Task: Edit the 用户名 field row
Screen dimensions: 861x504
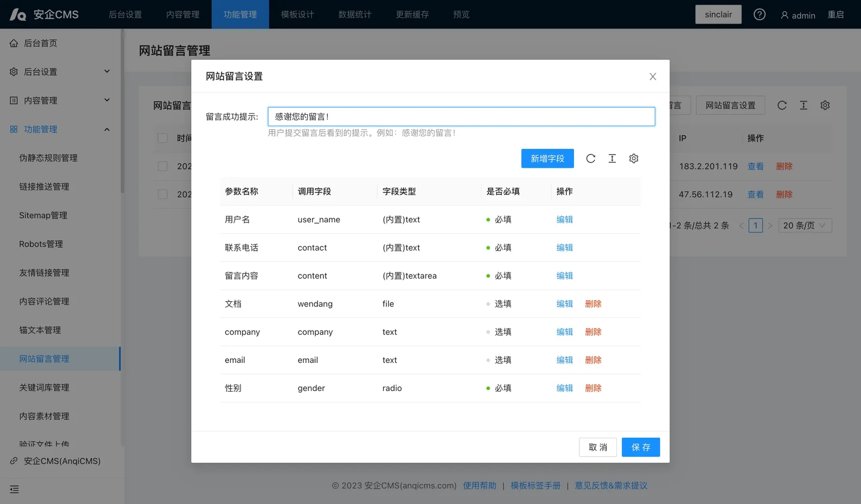Action: pyautogui.click(x=565, y=219)
